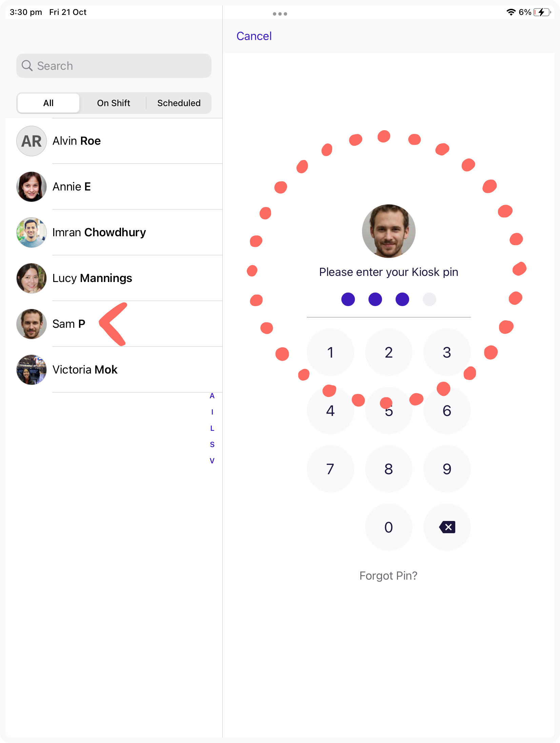Switch to the On Shift tab

114,103
